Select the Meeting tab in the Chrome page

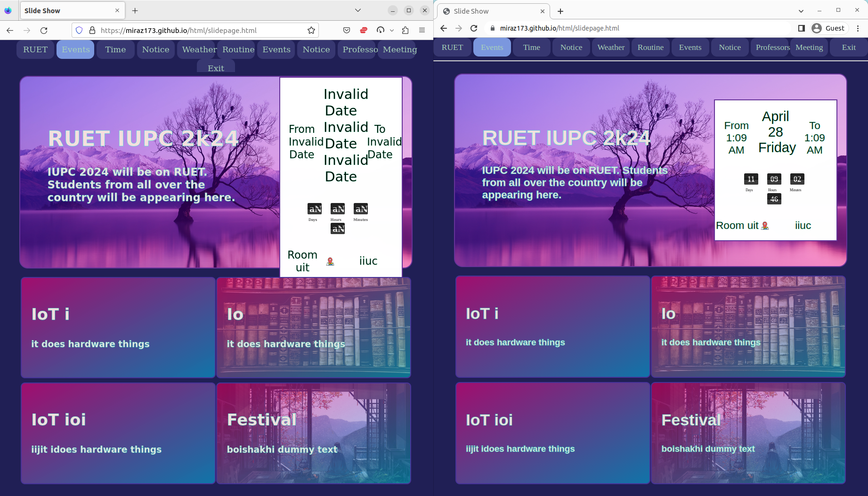tap(809, 47)
